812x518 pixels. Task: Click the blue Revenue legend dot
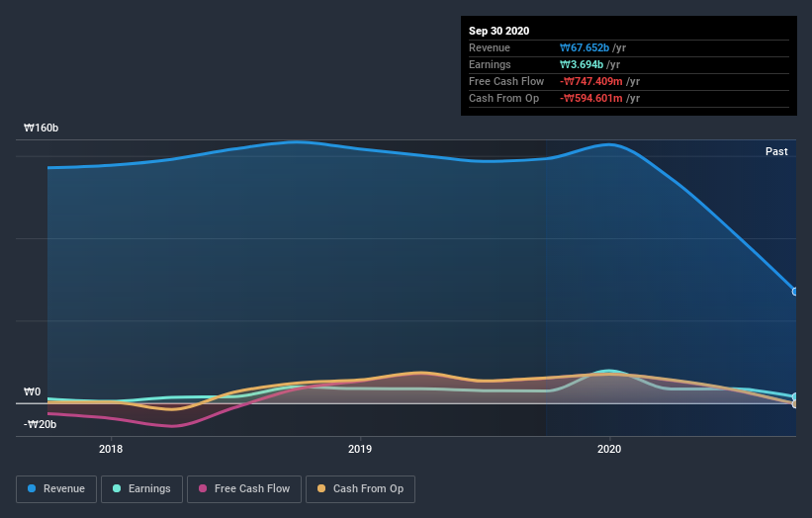tap(32, 488)
